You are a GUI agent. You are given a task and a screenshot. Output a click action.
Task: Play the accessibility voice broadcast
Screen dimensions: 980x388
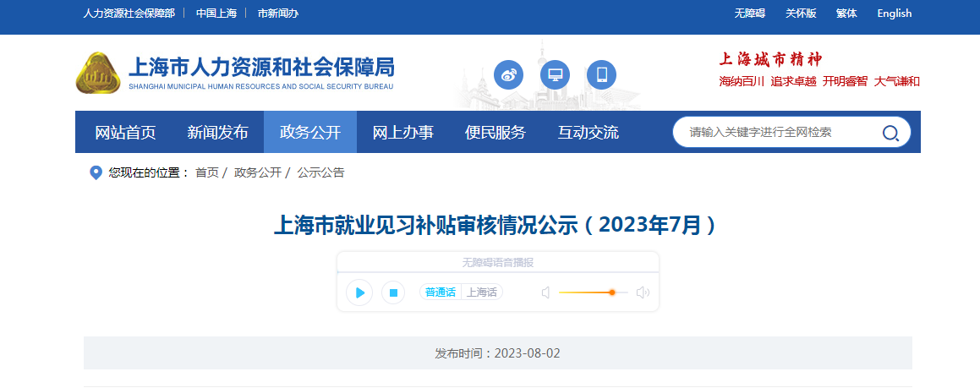click(359, 292)
